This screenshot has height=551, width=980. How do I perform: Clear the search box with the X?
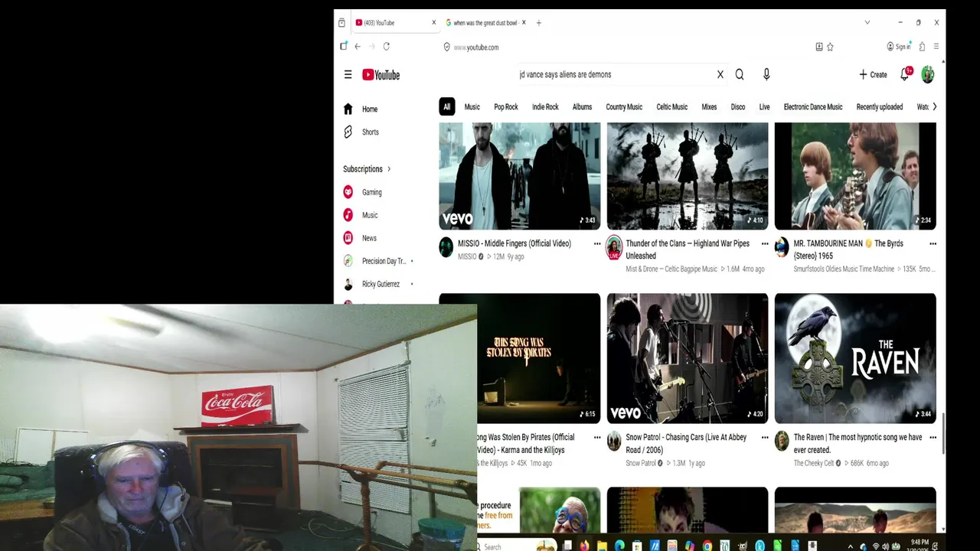point(720,74)
